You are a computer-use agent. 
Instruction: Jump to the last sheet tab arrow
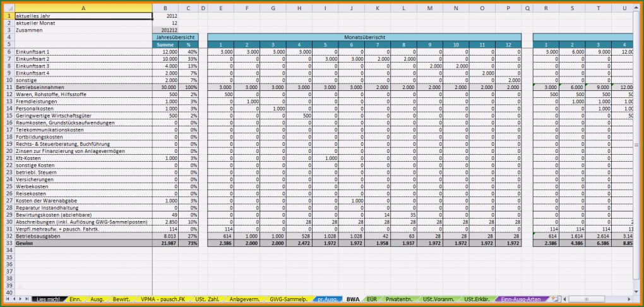[x=28, y=299]
